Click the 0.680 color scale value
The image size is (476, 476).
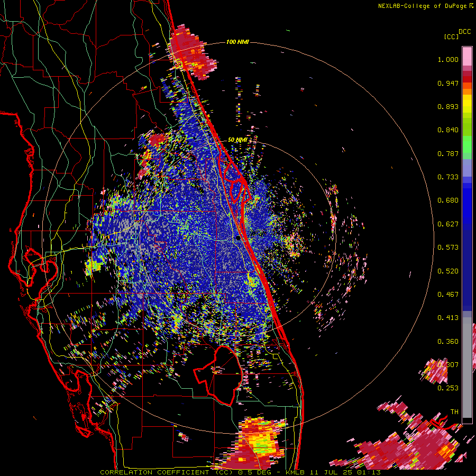coord(448,200)
